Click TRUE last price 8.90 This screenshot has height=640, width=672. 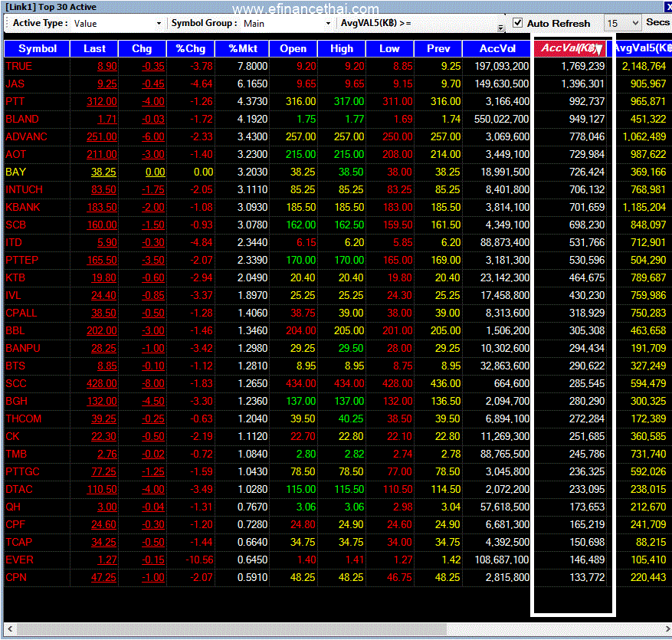click(x=107, y=66)
